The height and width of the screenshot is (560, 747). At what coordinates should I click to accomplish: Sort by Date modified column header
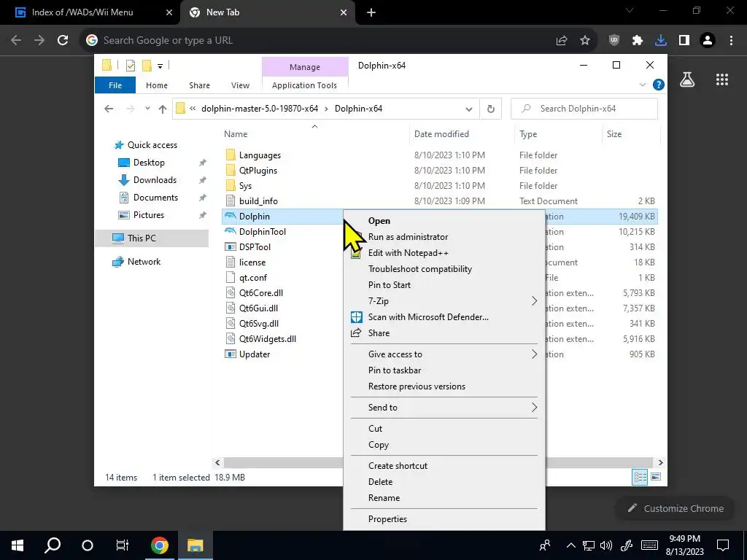tap(441, 134)
